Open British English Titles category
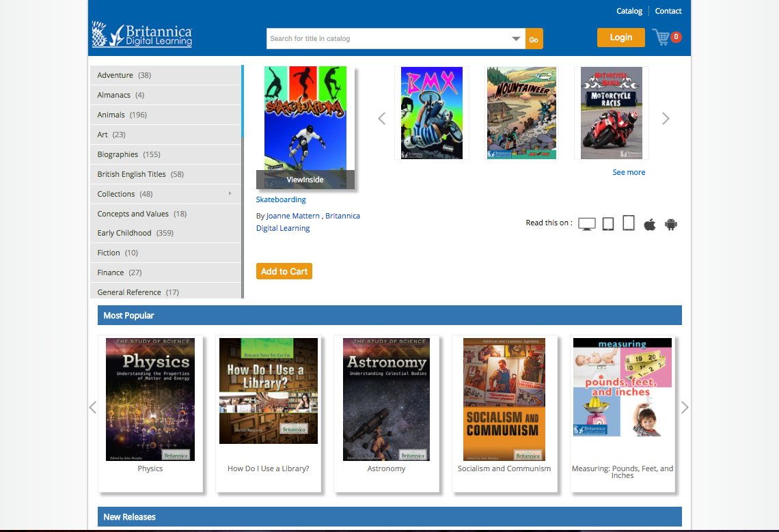779x532 pixels. point(165,174)
